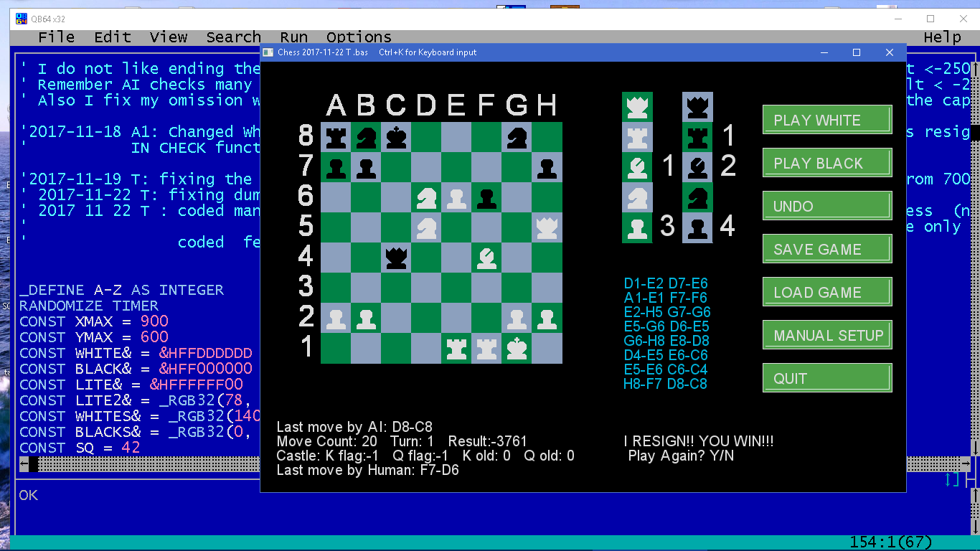Click the QB64 editor horizontal scrollbar
Viewport: 980px width, 551px height.
click(143, 464)
